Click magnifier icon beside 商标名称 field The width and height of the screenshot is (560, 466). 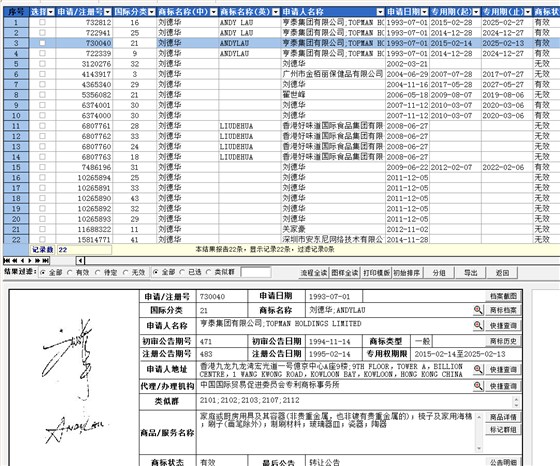(478, 310)
